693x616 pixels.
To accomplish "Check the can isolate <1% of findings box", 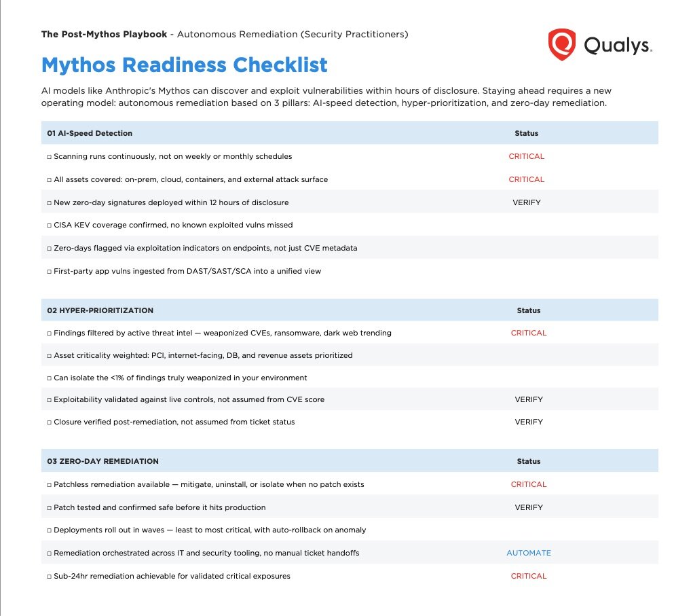I will tap(49, 378).
